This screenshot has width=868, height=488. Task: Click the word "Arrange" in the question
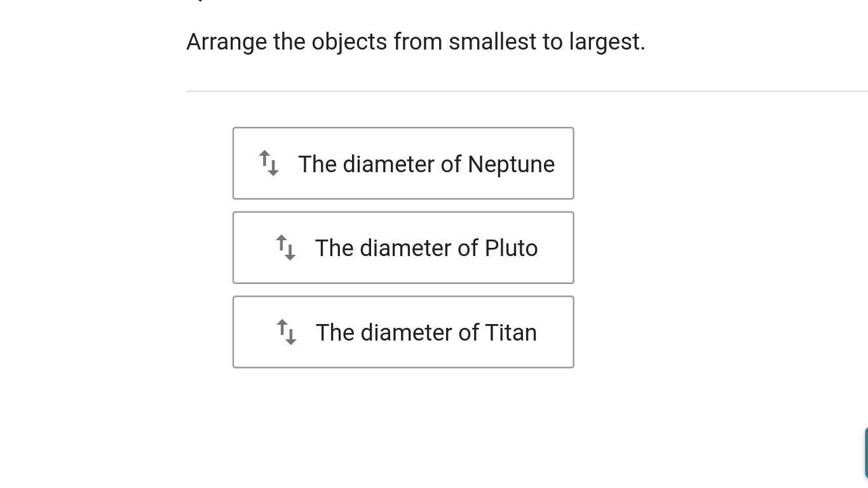[x=226, y=42]
